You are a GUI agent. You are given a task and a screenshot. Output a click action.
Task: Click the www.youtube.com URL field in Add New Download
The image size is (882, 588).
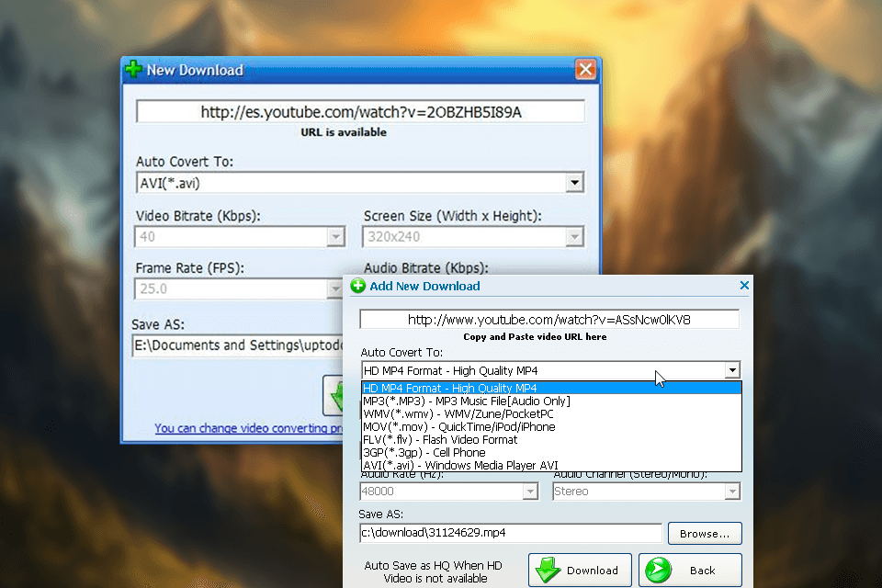[x=549, y=319]
